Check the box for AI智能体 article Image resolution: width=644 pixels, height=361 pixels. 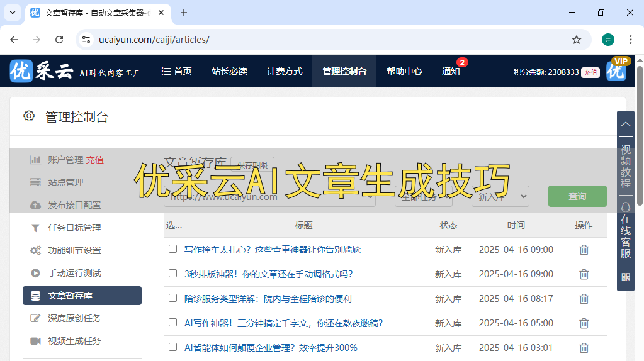tap(173, 347)
